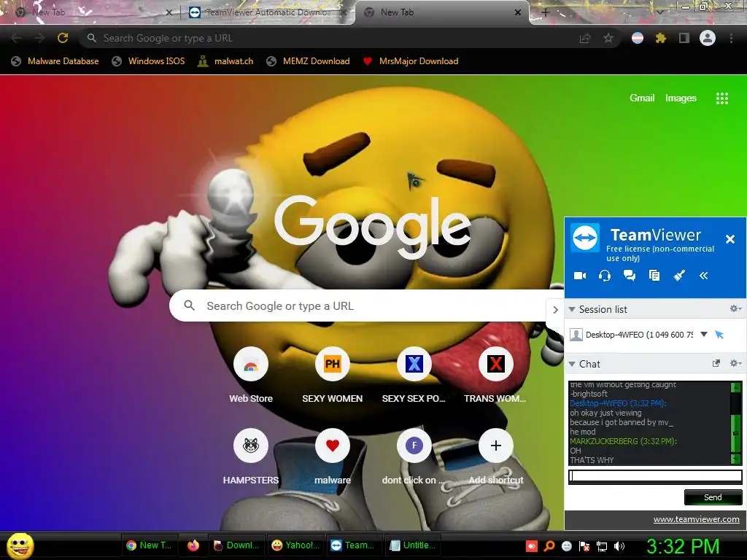This screenshot has height=560, width=747.
Task: Click the chat message input field
Action: [655, 476]
